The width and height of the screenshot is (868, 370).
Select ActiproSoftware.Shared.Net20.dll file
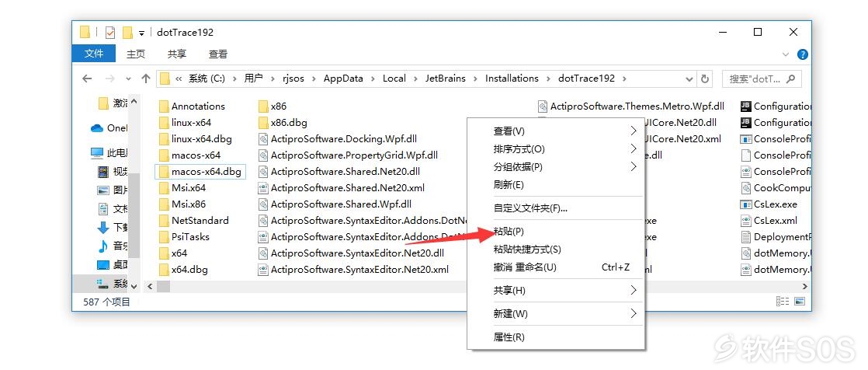339,172
